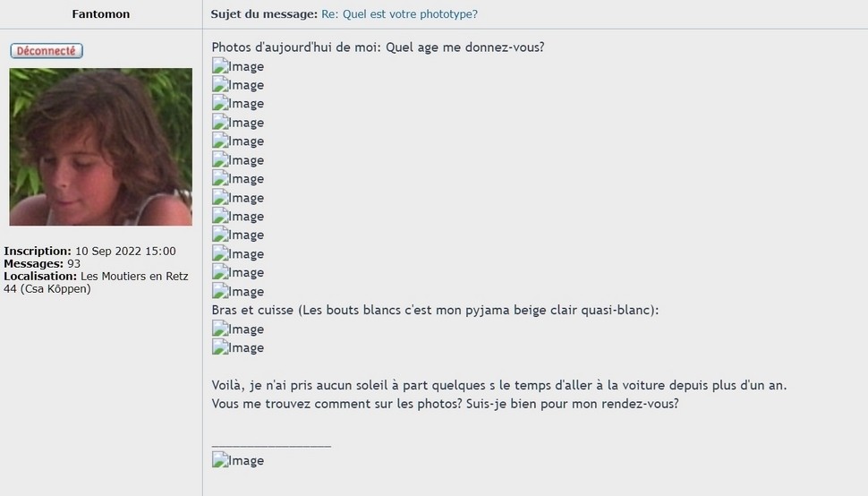Open the 'Re: Quel est votre phototype?' subject link
The width and height of the screenshot is (868, 496).
pyautogui.click(x=399, y=14)
